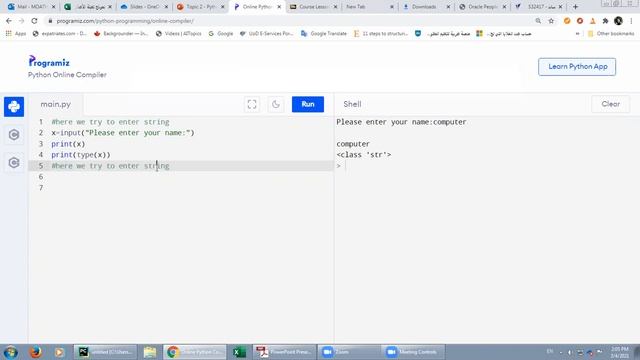This screenshot has width=640, height=360.
Task: Switch to the Slides OneDrive tab
Action: click(x=144, y=7)
